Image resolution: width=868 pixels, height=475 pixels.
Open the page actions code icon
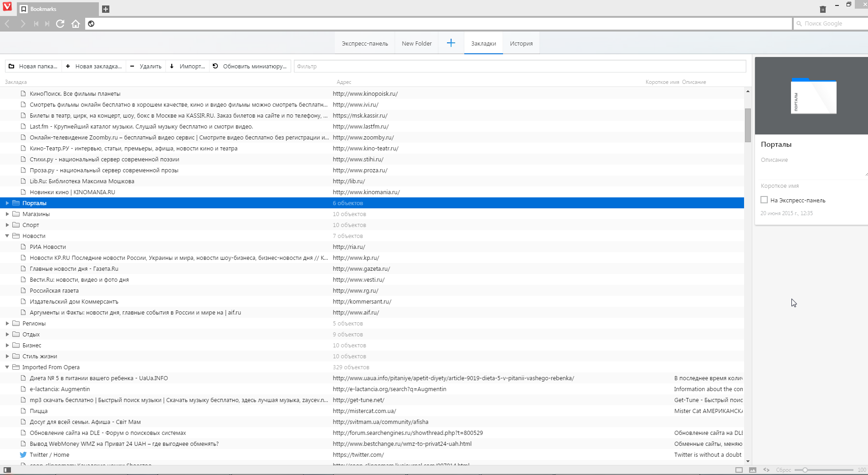coord(766,470)
